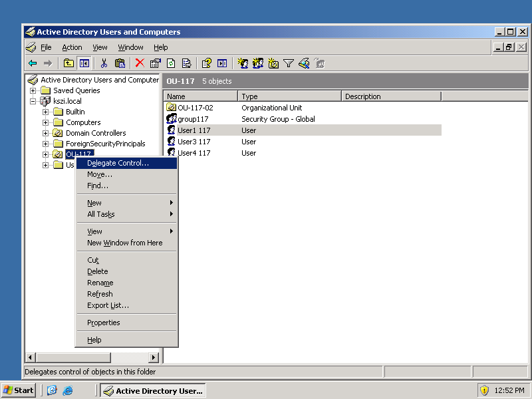The height and width of the screenshot is (399, 532).
Task: Select Domain Controllers in tree
Action: click(x=96, y=133)
